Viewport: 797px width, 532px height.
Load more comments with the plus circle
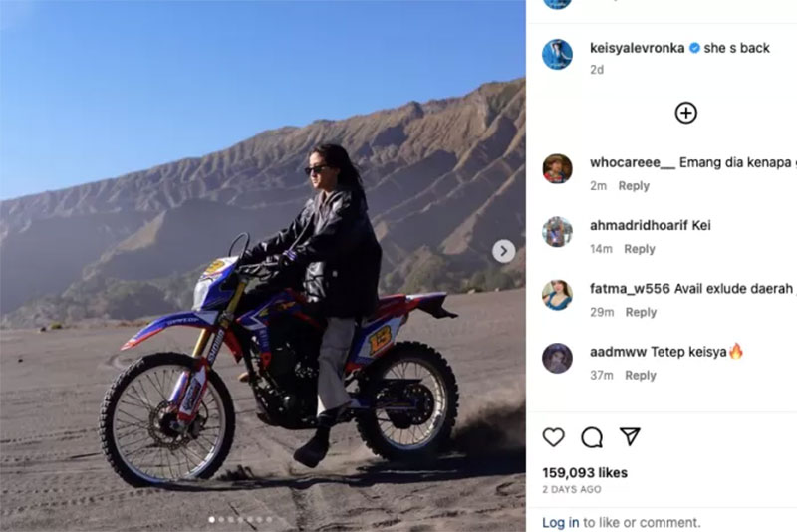[x=685, y=113]
